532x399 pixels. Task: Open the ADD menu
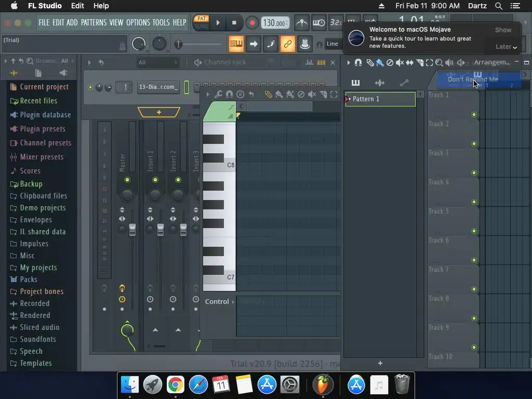[72, 23]
